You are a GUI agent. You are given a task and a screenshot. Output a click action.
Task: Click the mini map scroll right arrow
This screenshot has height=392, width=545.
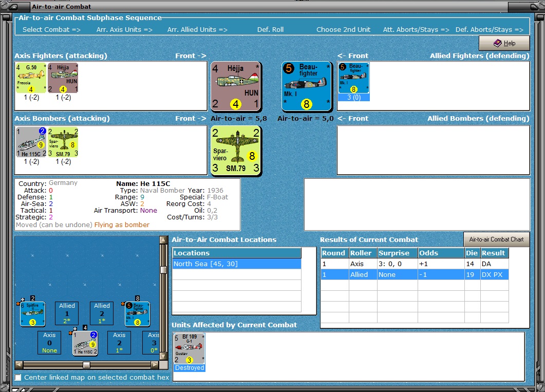tap(155, 365)
